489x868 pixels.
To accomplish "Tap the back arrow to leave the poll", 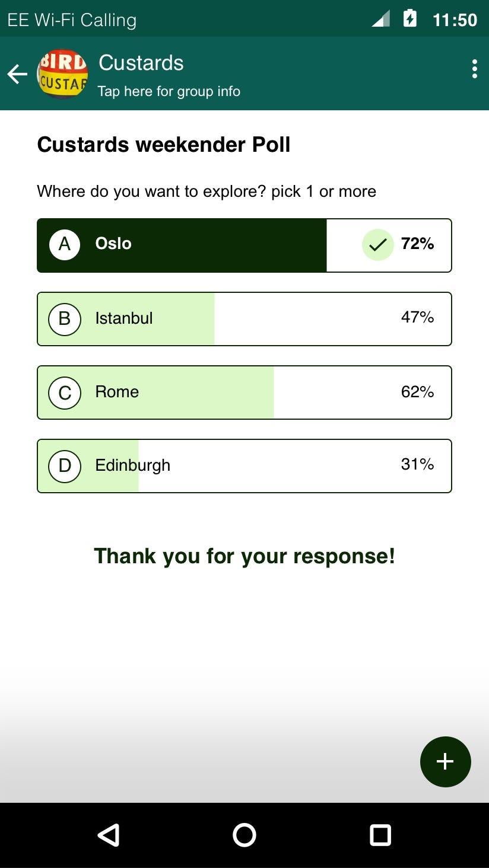I will pos(17,74).
